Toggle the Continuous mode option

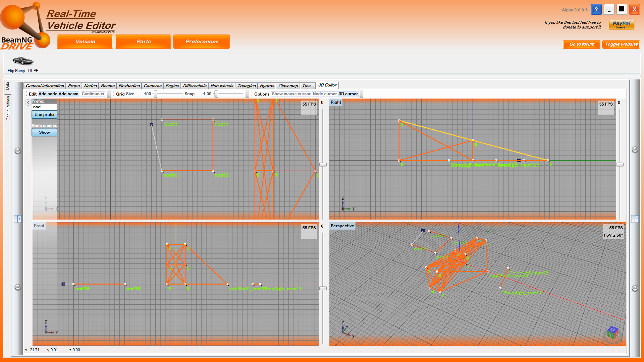click(93, 94)
